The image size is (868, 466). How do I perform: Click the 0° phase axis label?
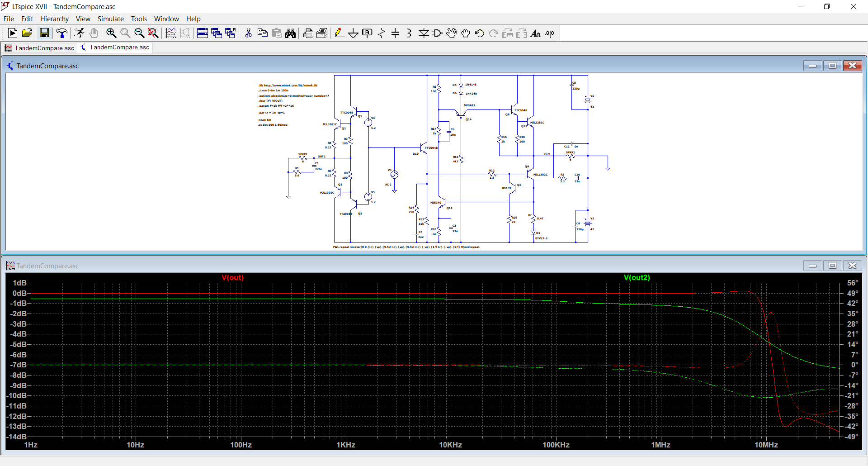click(x=854, y=365)
